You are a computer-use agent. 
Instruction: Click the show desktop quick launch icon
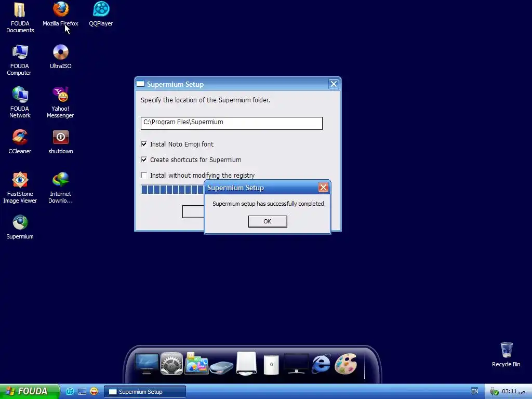click(x=82, y=392)
